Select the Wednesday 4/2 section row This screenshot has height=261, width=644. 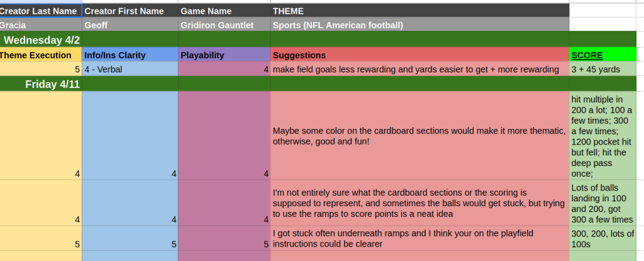[x=42, y=40]
